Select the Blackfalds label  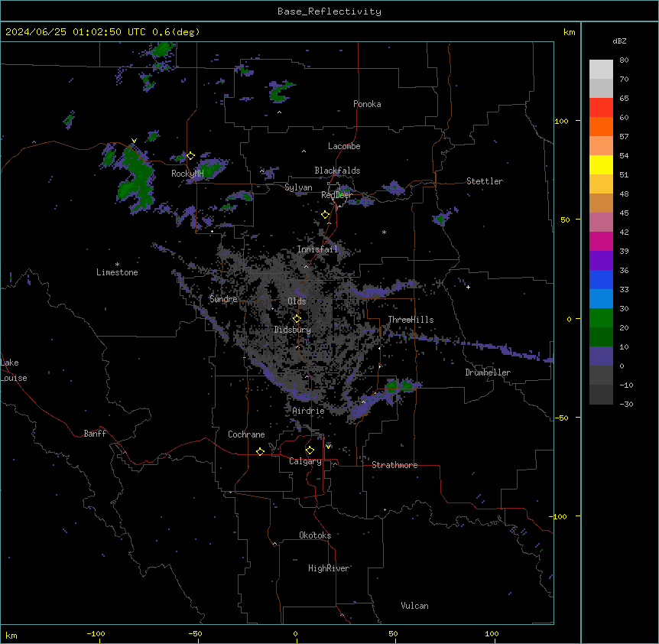[337, 171]
